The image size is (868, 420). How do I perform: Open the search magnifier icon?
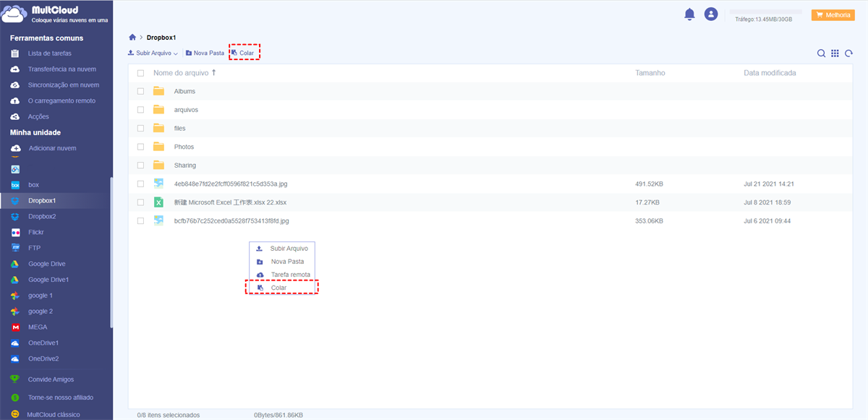(821, 53)
